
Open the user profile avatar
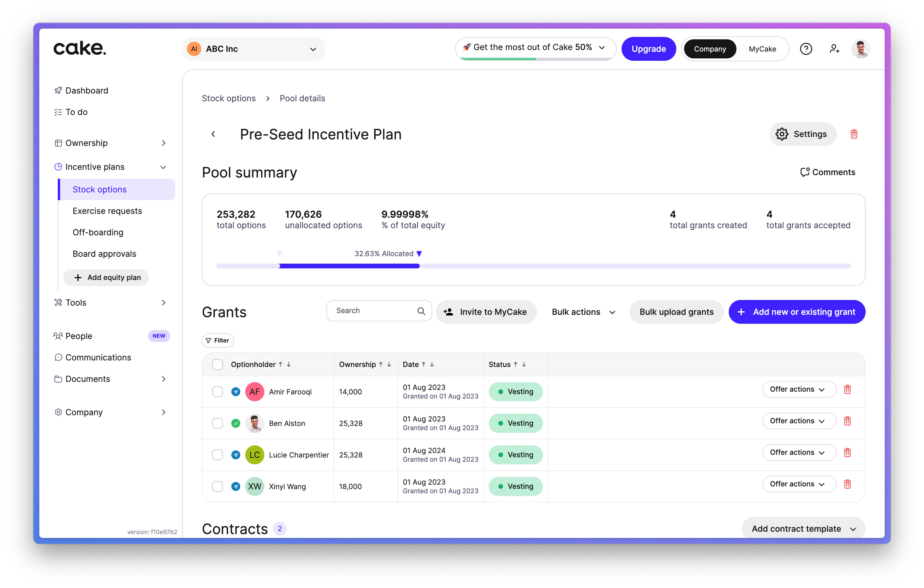(x=861, y=49)
